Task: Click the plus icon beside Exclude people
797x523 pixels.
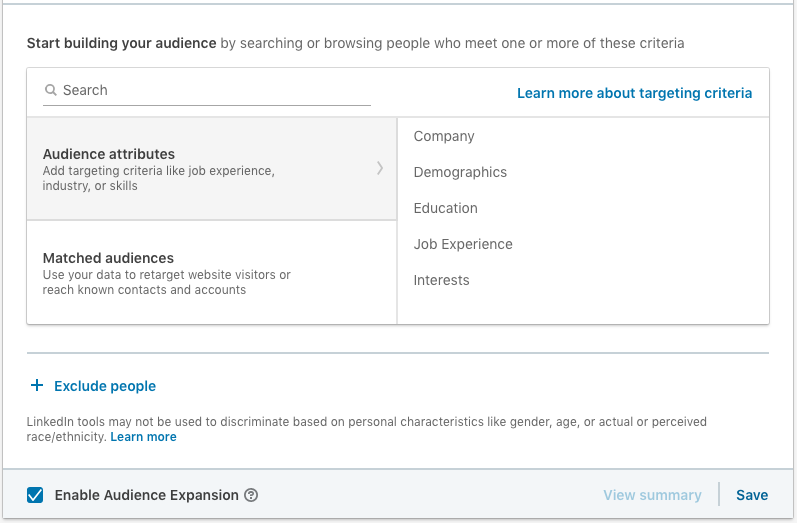Action: click(37, 386)
